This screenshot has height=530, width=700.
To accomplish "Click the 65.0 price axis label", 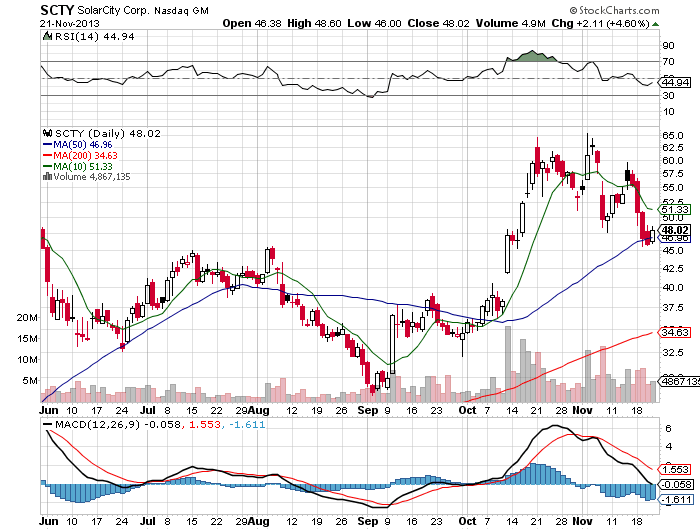I will click(673, 135).
